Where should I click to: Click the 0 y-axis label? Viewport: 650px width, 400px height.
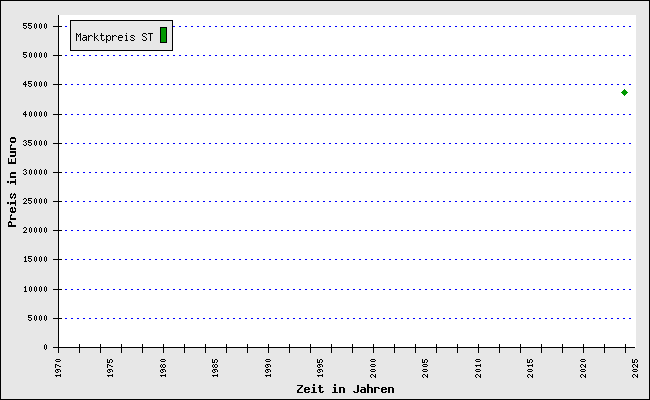click(46, 347)
